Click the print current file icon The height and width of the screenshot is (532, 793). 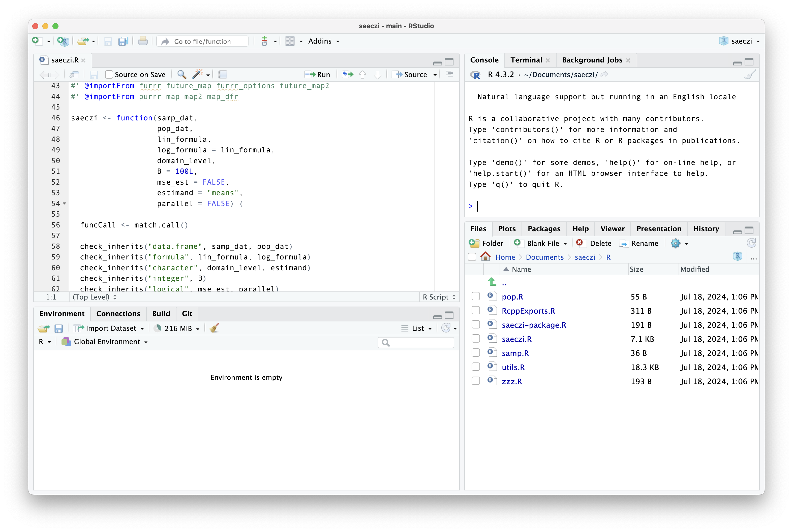pyautogui.click(x=143, y=41)
